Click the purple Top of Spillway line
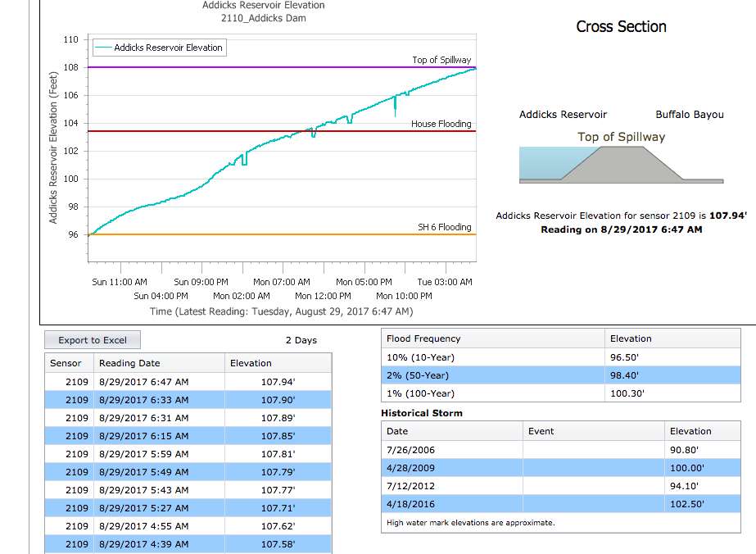The width and height of the screenshot is (756, 554). tap(246, 67)
